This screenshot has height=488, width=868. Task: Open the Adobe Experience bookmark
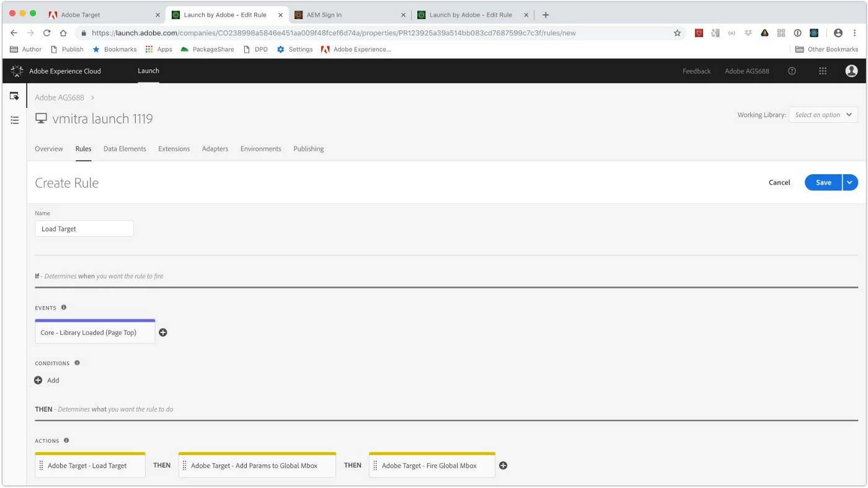click(x=356, y=50)
